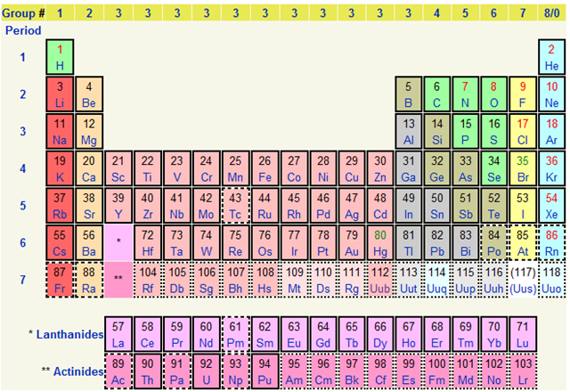570x392 pixels.
Task: Open the Radon (Rn) cell
Action: point(551,243)
